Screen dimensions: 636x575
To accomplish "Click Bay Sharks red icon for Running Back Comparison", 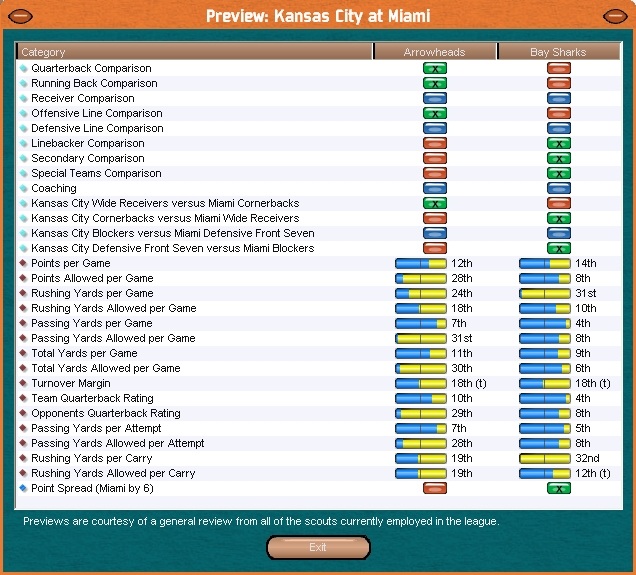I will (x=558, y=84).
